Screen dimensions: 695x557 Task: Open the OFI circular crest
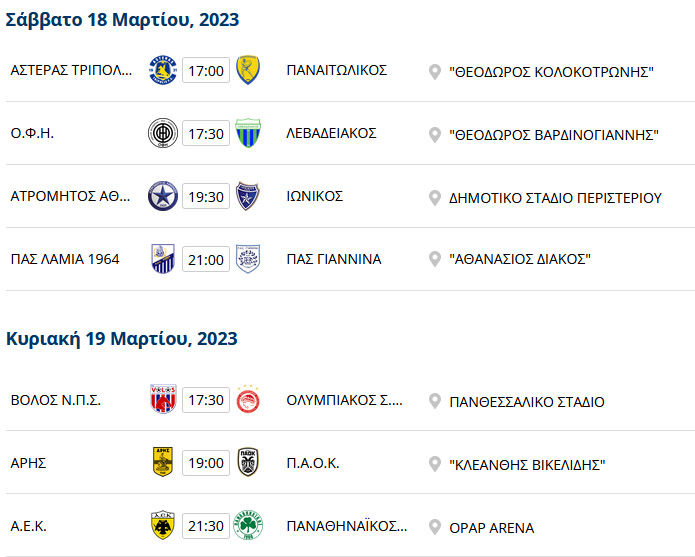tap(163, 133)
